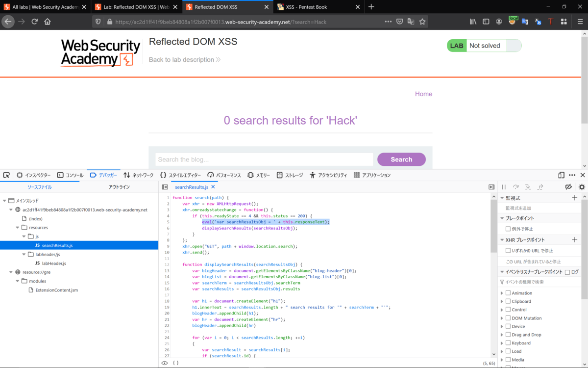Add a watch expression with plus
This screenshot has width=588, height=368.
pos(575,198)
